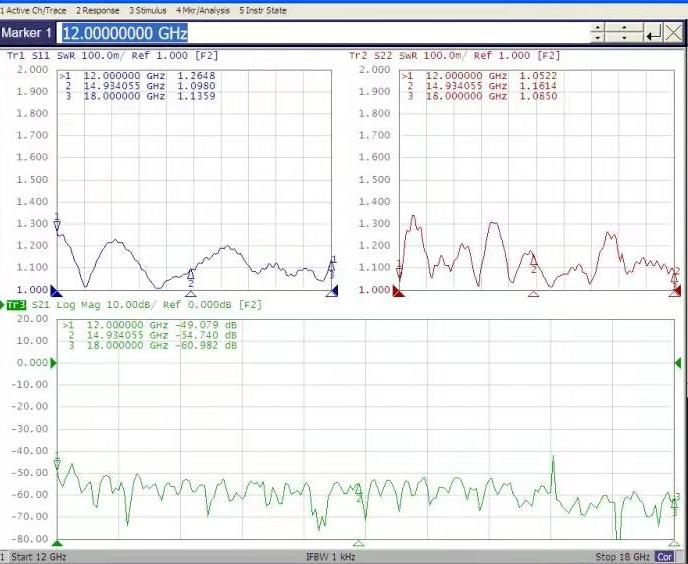Click the coarse step up arrow

tap(600, 28)
